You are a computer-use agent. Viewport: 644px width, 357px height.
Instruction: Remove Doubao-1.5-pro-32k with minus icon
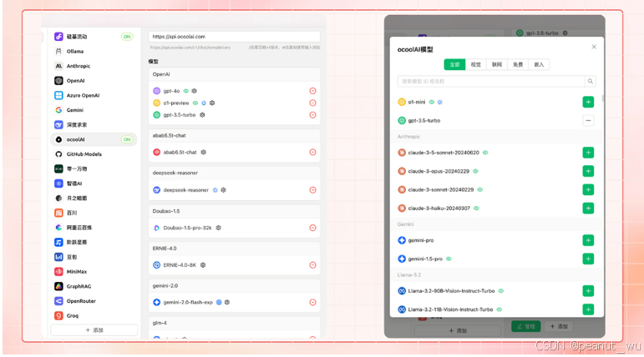click(x=312, y=228)
